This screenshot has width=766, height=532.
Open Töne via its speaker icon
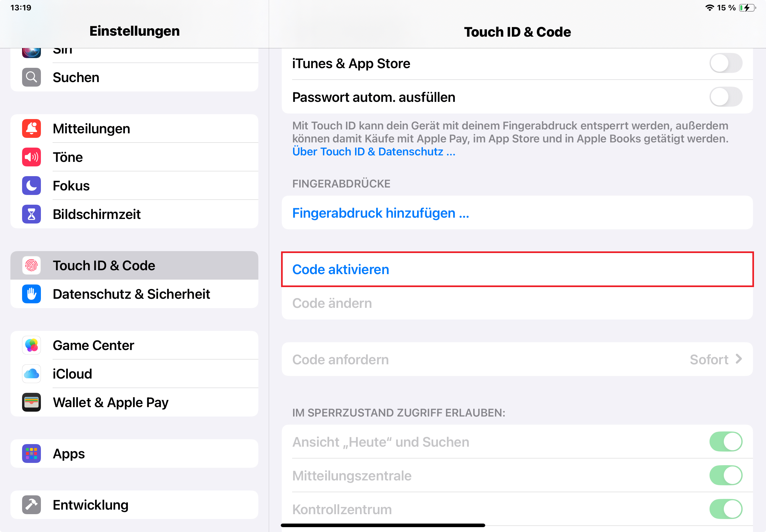pos(31,157)
